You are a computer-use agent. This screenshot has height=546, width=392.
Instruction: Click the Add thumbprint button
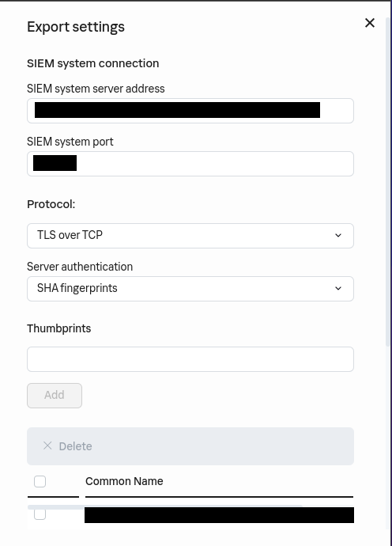[55, 395]
